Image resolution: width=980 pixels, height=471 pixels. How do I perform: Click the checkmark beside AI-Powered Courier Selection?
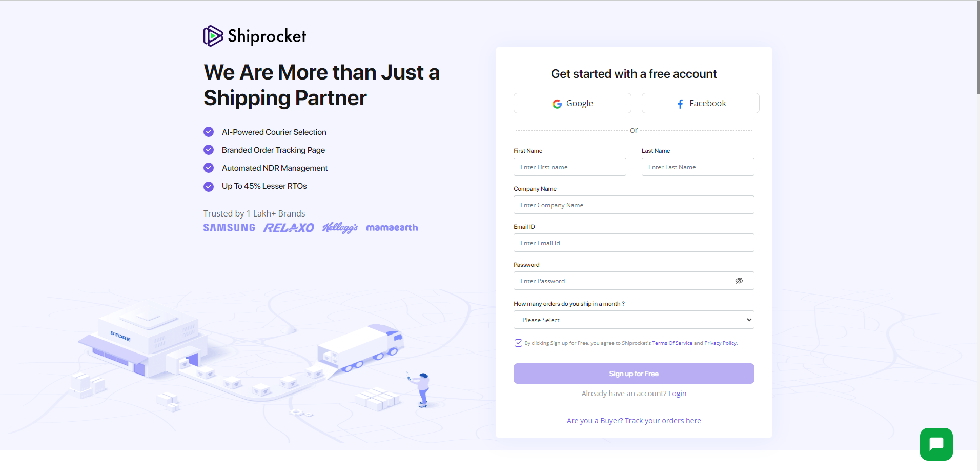pos(209,132)
